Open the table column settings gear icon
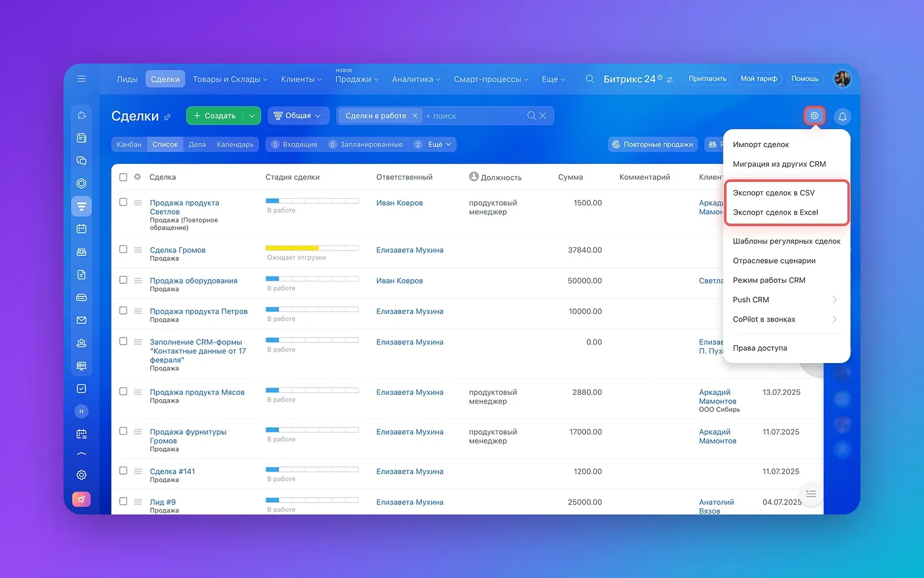The height and width of the screenshot is (578, 924). [138, 177]
